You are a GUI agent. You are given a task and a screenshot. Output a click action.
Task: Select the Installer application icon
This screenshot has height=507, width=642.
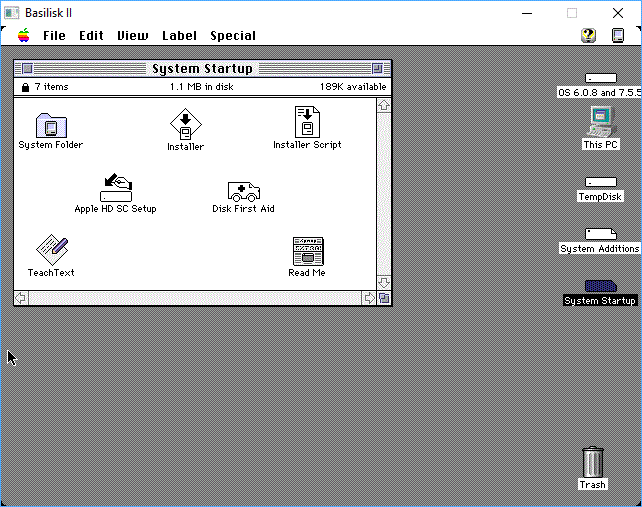pos(185,124)
